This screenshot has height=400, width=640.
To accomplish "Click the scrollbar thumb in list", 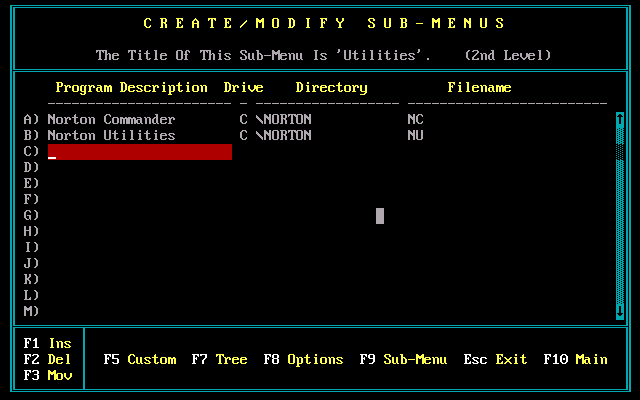I will click(620, 151).
